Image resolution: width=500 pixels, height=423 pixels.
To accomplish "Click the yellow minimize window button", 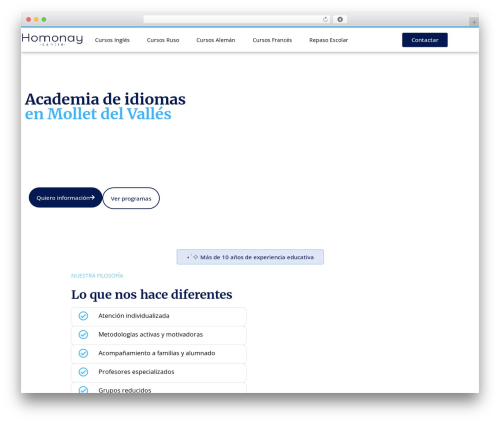I will (x=36, y=19).
